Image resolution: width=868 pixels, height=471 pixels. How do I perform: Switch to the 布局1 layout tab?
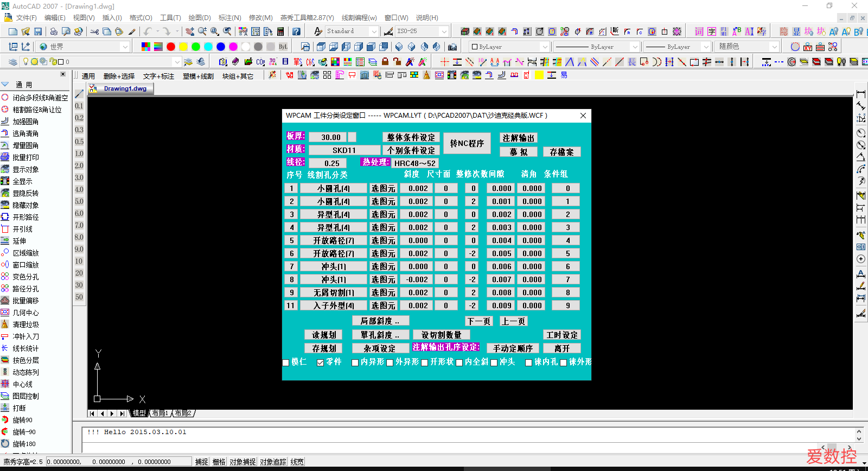click(160, 413)
